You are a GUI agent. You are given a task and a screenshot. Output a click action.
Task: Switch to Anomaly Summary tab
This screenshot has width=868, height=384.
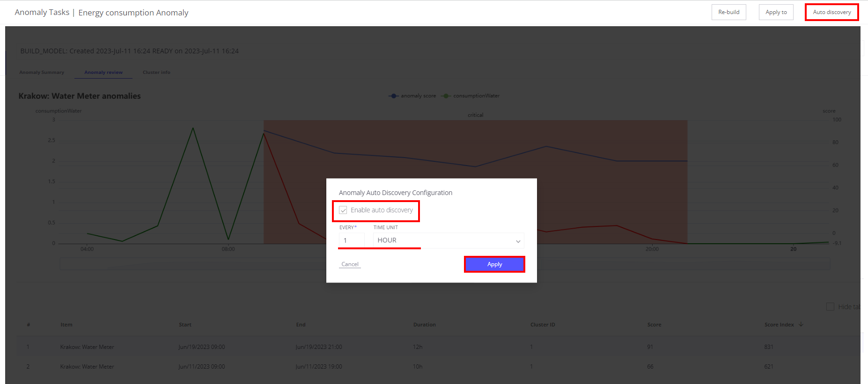42,72
